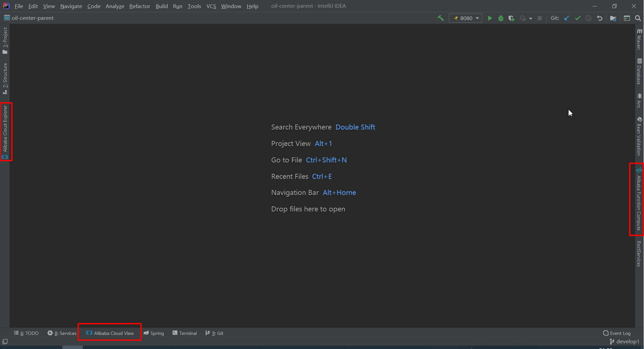
Task: Expand the profiler run options arrow
Action: pyautogui.click(x=531, y=18)
